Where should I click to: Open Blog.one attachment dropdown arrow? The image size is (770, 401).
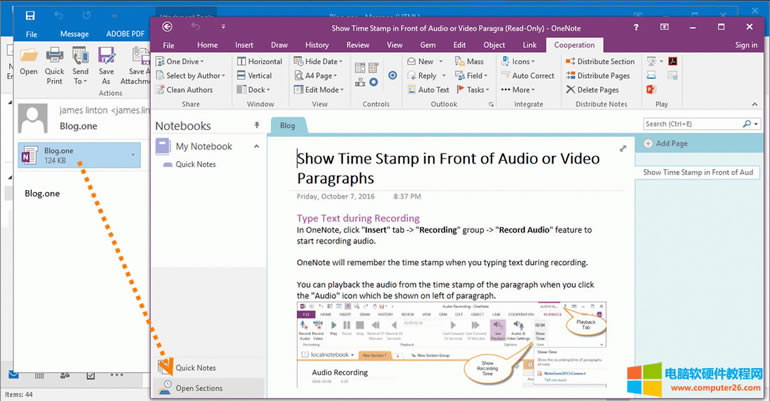click(x=134, y=155)
